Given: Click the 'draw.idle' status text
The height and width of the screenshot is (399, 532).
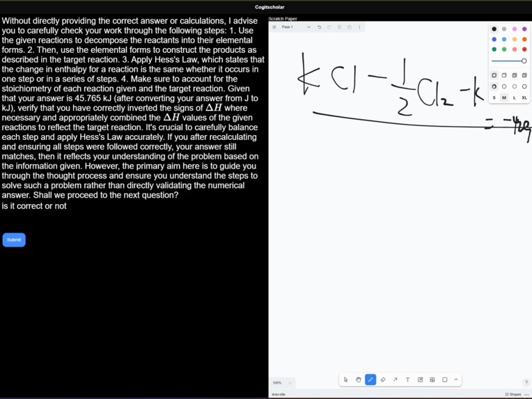Looking at the screenshot, I should [x=279, y=394].
